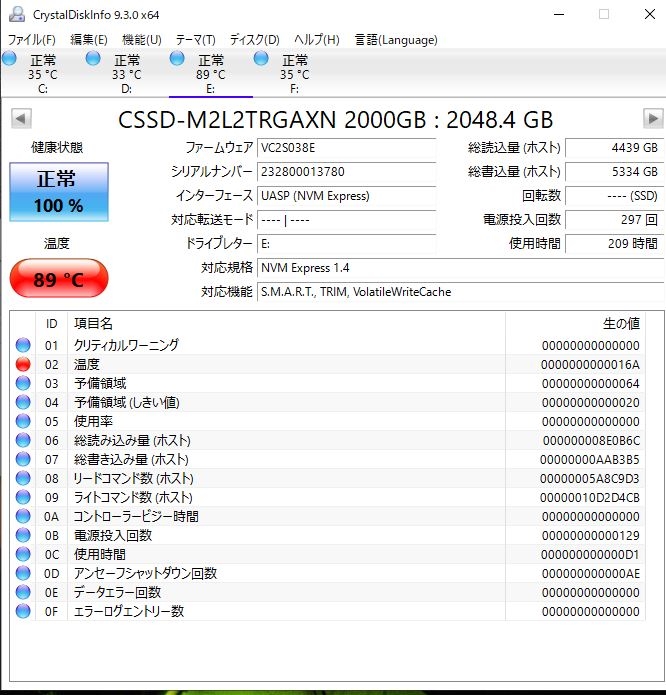This screenshot has height=695, width=666.
Task: Click the 回転数 value ---- (SSD)
Action: click(x=615, y=196)
